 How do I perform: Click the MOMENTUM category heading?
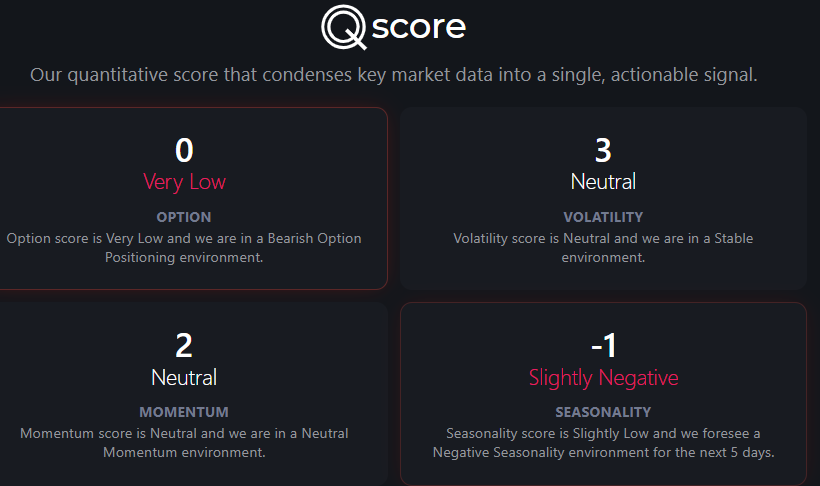(184, 412)
